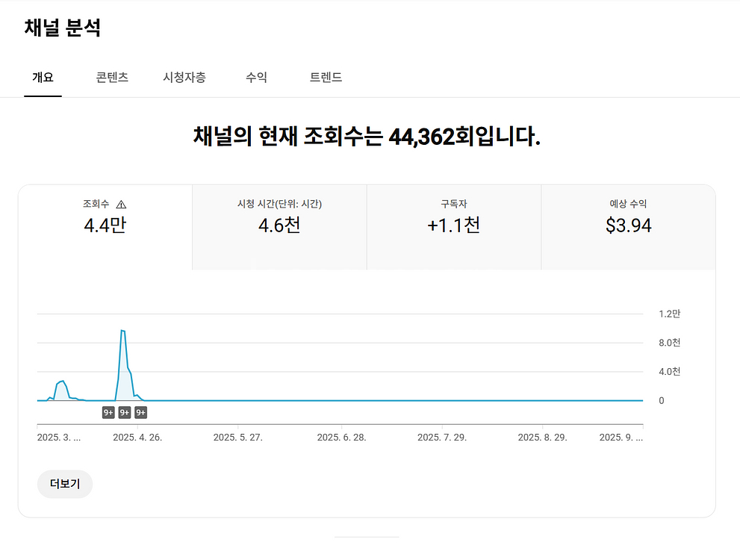Image resolution: width=740 pixels, height=560 pixels.
Task: Click the first 9+ video marker on the timeline
Action: tap(108, 412)
